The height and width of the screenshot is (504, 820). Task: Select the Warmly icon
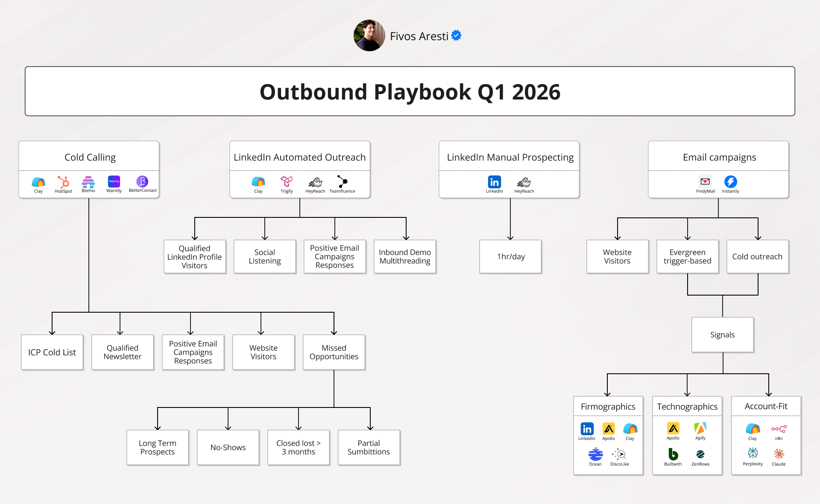[114, 182]
